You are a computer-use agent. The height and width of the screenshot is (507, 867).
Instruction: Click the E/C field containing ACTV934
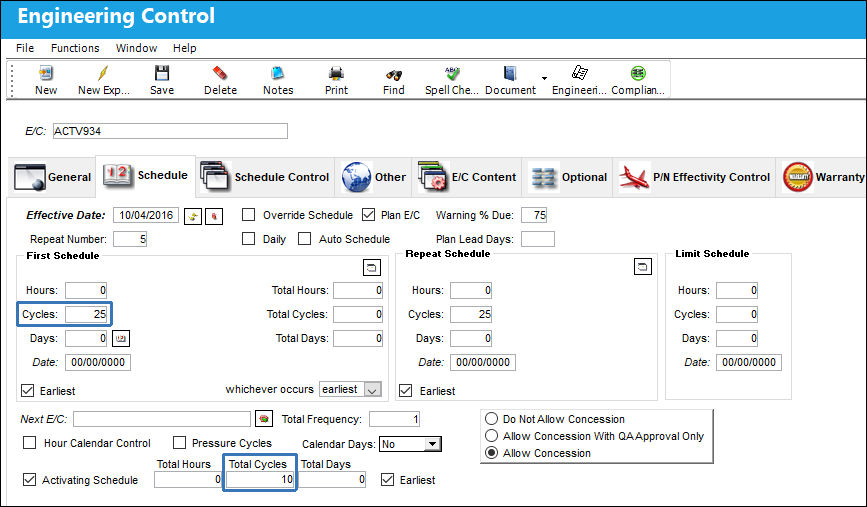click(170, 131)
